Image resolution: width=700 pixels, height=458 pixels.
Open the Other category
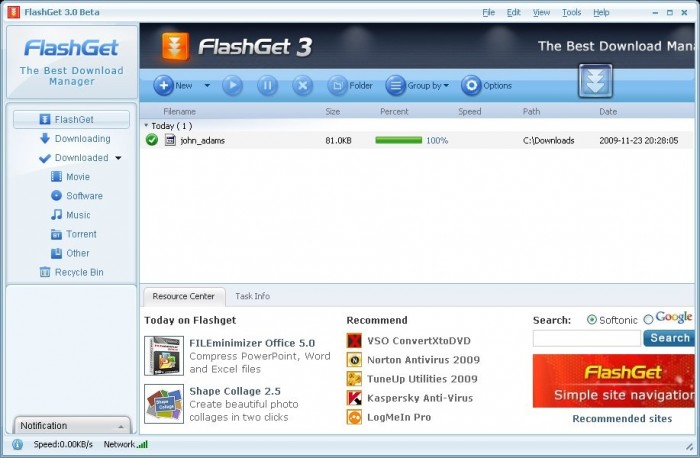pyautogui.click(x=70, y=253)
